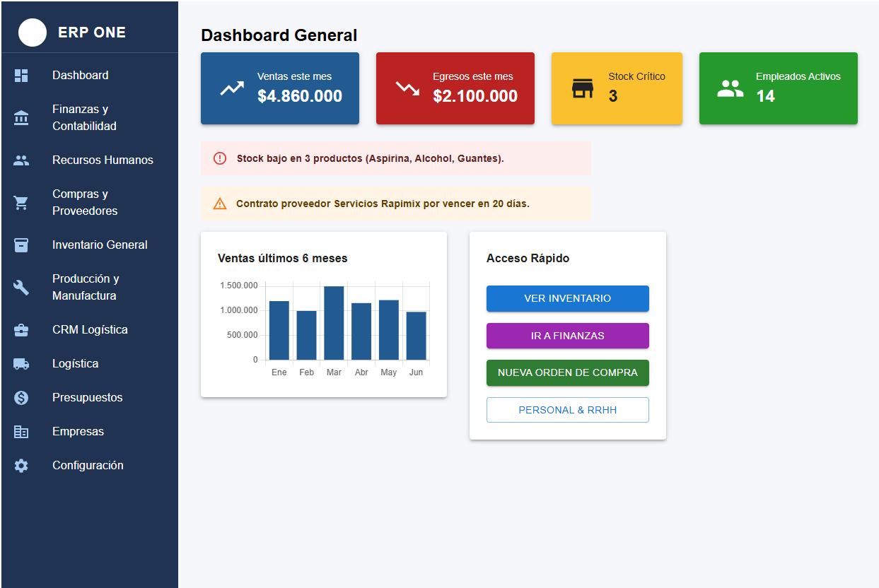Click the dollar coin icon for Presupuestos
The height and width of the screenshot is (588, 879).
click(x=21, y=398)
